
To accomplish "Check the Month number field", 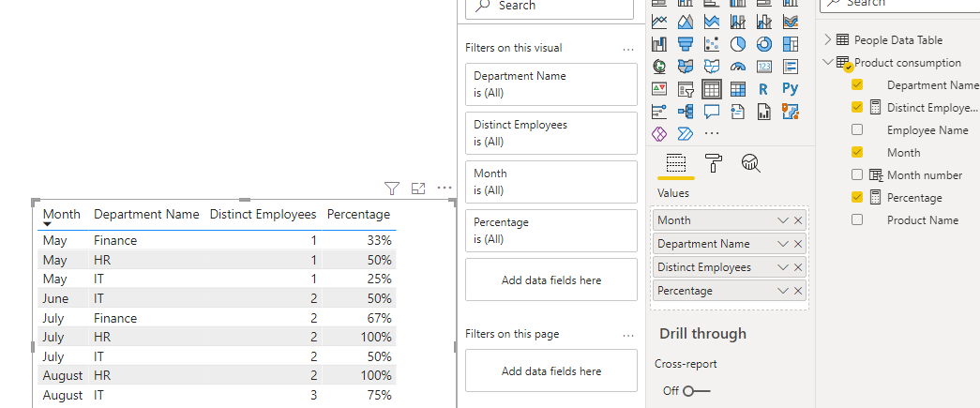I will pyautogui.click(x=857, y=174).
